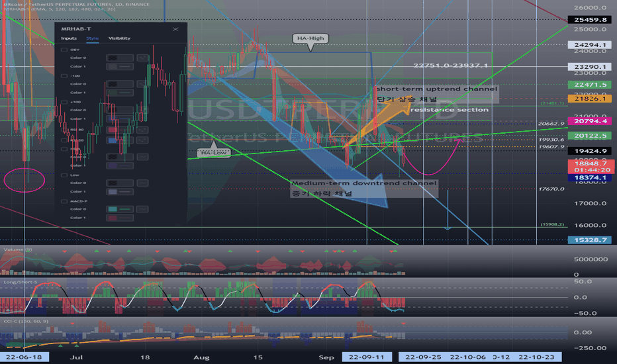This screenshot has width=617, height=364.
Task: Switch to the Inputs tab
Action: [x=69, y=38]
